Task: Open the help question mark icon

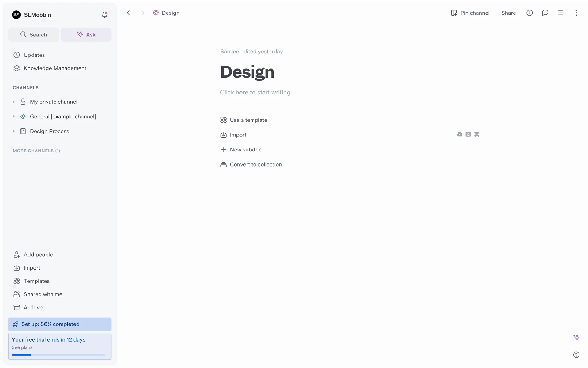Action: [x=576, y=355]
